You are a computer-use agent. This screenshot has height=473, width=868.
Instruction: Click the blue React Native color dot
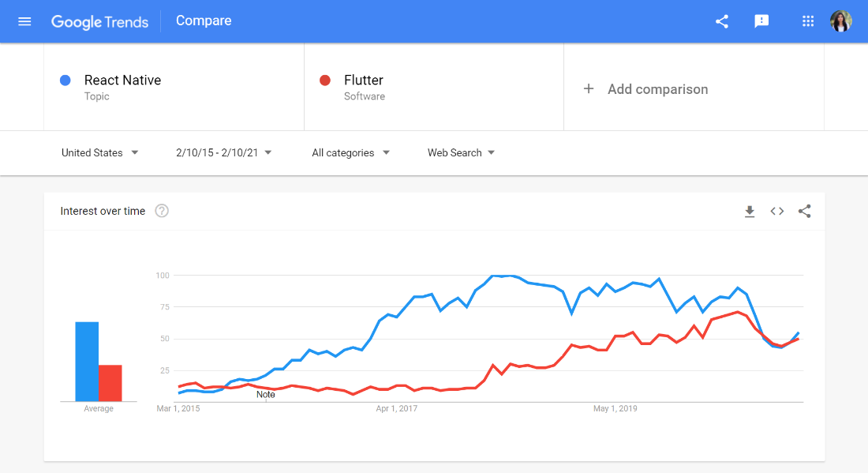coord(65,81)
